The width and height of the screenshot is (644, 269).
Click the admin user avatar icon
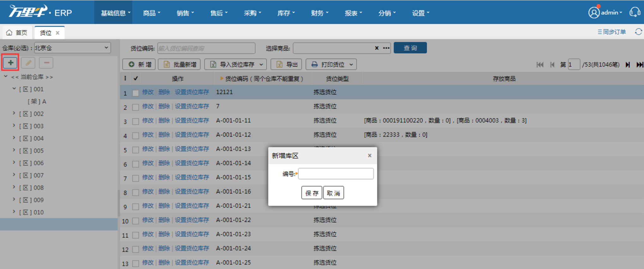coord(594,13)
